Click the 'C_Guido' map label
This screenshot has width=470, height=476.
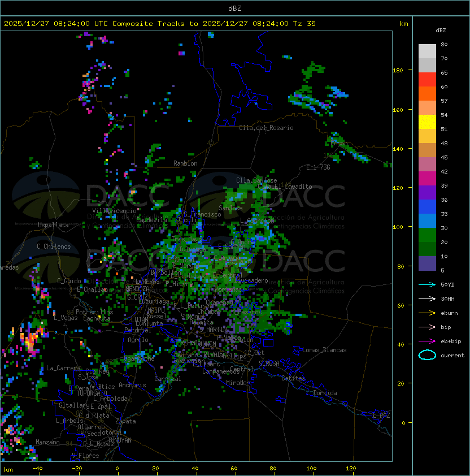point(69,281)
